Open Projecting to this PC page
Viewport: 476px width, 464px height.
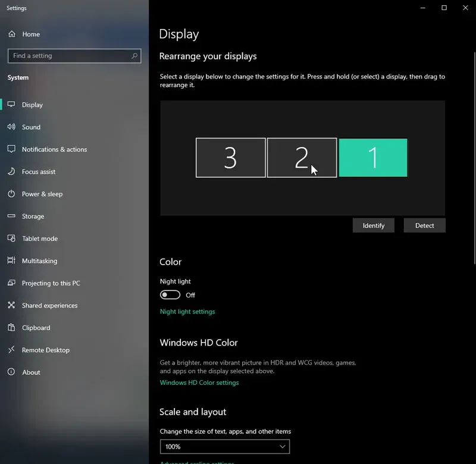pyautogui.click(x=74, y=283)
